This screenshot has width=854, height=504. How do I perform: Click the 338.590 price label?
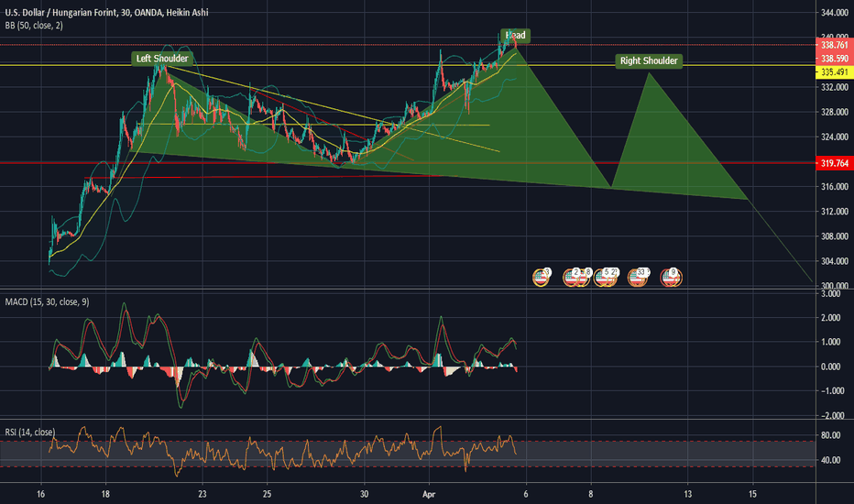(835, 59)
